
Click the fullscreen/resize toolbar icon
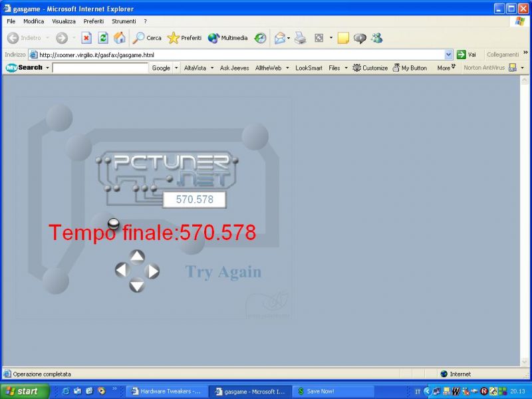[x=319, y=38]
